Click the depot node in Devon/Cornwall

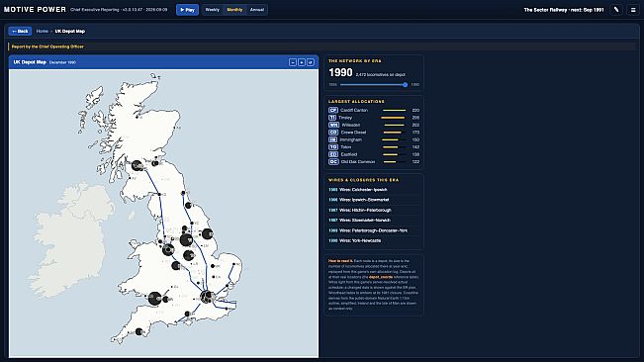click(x=138, y=331)
